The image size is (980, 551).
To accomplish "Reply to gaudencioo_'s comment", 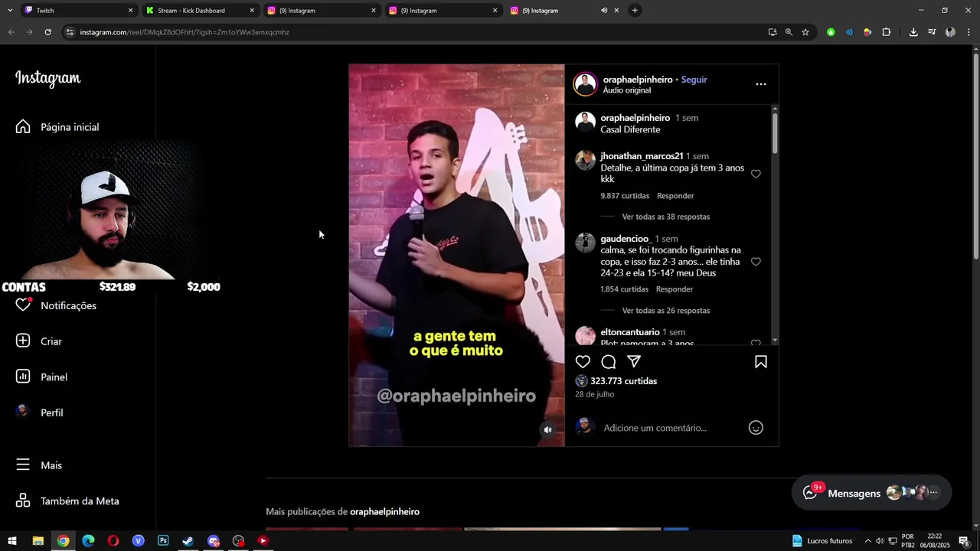I will 675,289.
